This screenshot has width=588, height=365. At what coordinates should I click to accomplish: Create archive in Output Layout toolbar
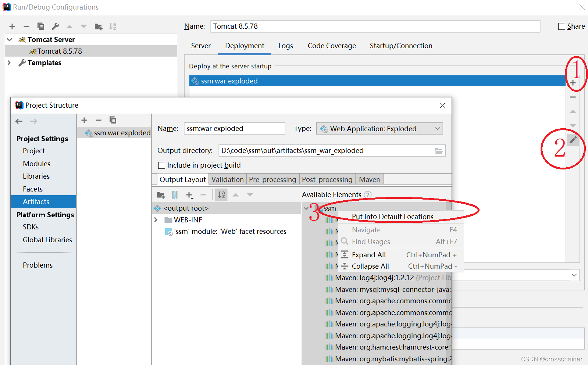tap(175, 195)
